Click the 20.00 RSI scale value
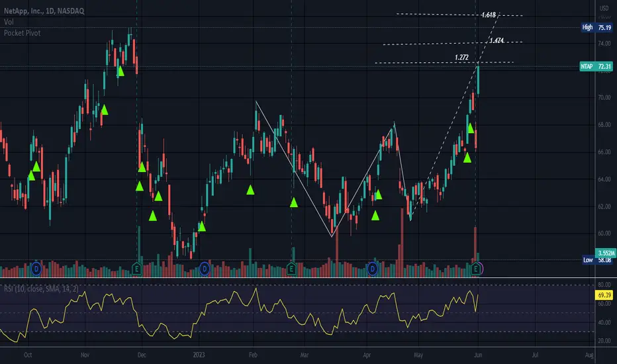617x364 pixels. tap(604, 341)
